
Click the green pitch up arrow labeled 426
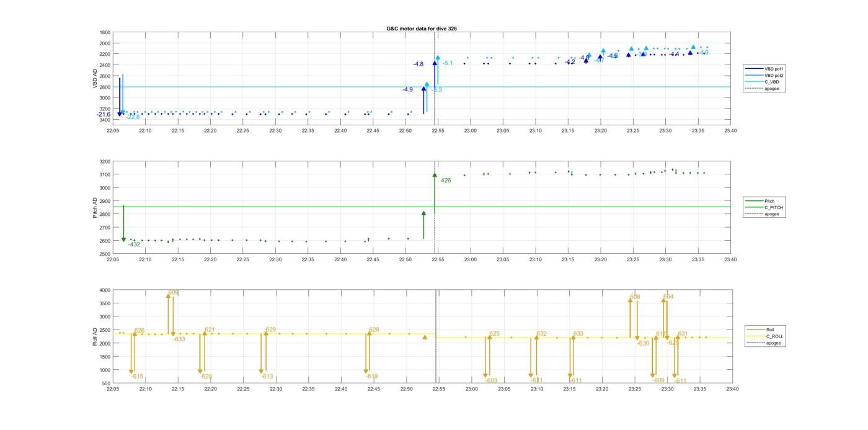[x=435, y=194]
